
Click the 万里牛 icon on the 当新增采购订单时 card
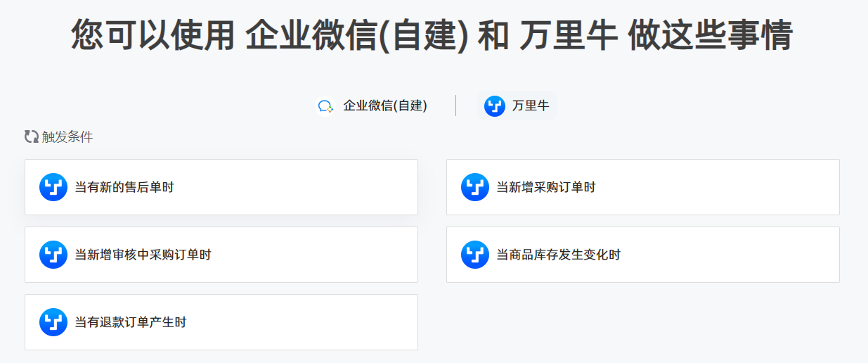point(475,187)
